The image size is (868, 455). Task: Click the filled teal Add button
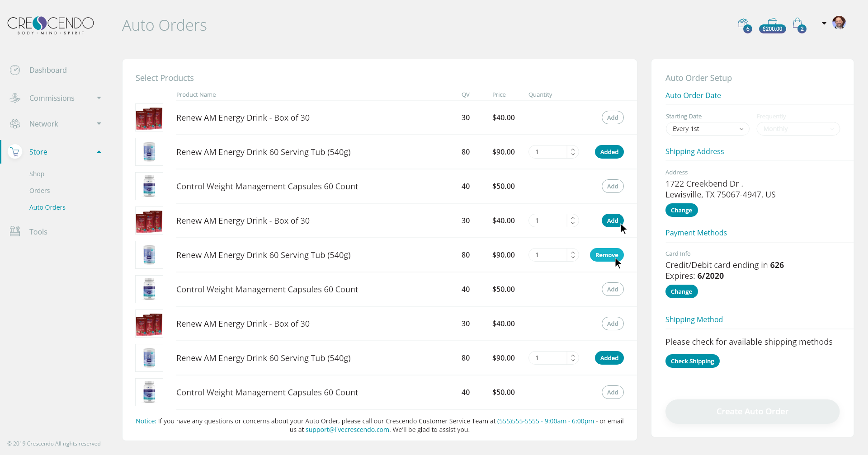coord(613,220)
